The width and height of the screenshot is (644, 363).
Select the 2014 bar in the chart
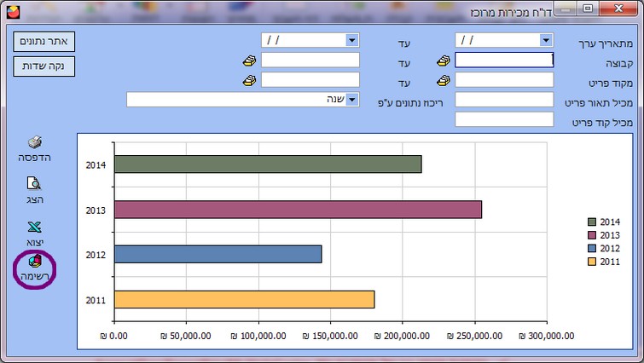[x=267, y=164]
